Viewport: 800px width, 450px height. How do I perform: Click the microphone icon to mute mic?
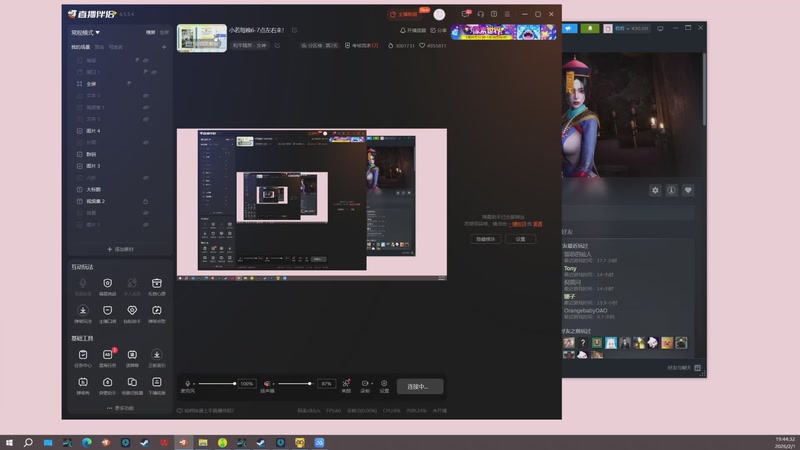187,383
